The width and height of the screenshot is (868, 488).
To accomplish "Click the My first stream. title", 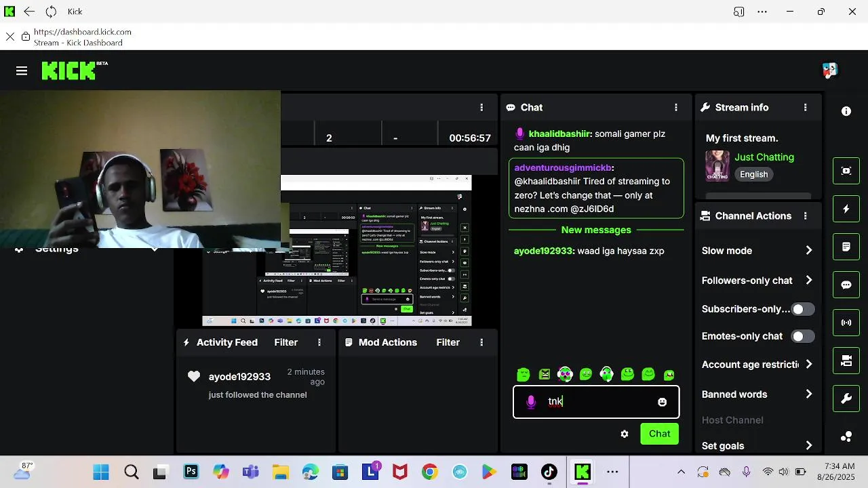I will (x=742, y=138).
